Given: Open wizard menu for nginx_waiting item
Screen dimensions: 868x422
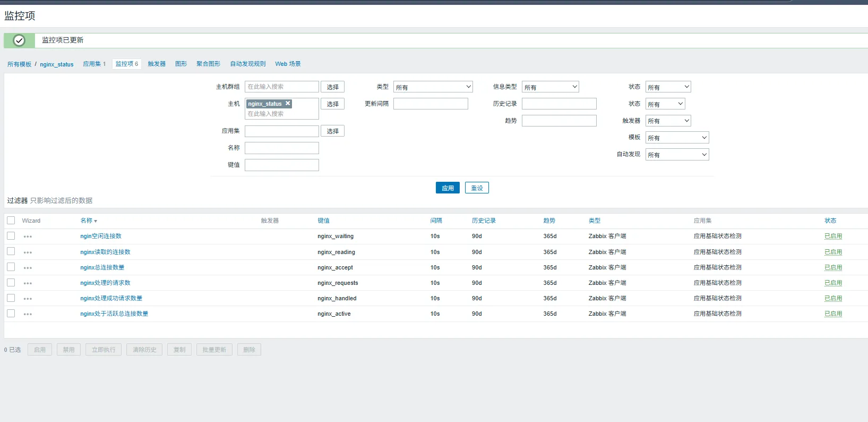Looking at the screenshot, I should pyautogui.click(x=28, y=237).
